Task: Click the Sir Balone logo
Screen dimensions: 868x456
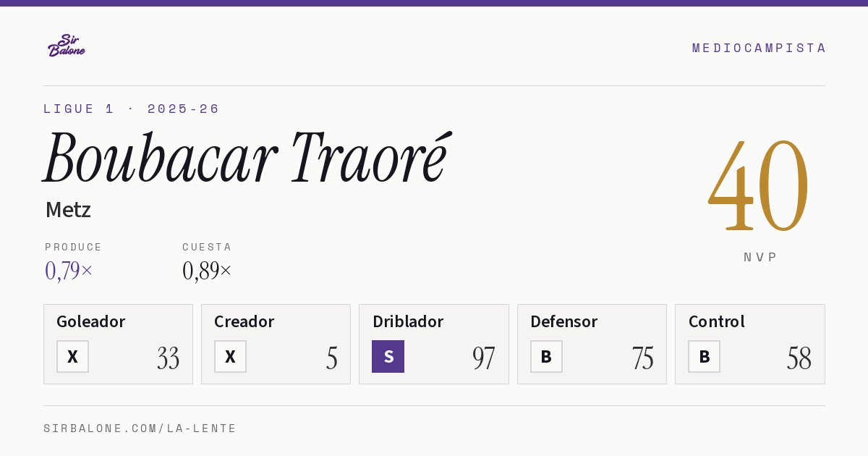Action: [67, 46]
